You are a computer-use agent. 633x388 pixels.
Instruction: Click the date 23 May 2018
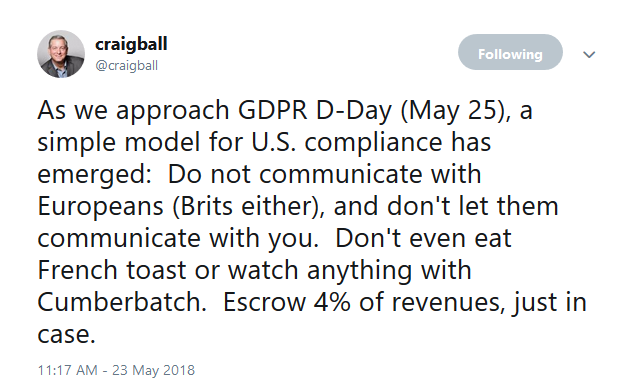click(x=153, y=370)
